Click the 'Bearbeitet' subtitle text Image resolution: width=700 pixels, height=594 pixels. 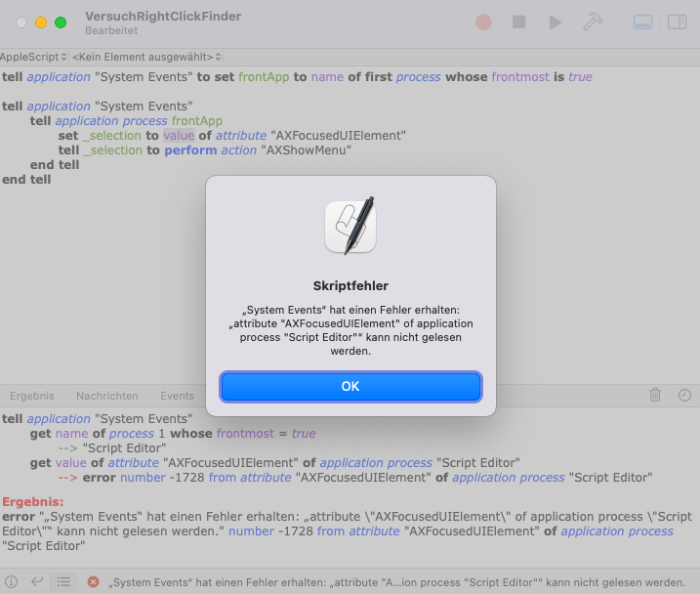(x=111, y=31)
